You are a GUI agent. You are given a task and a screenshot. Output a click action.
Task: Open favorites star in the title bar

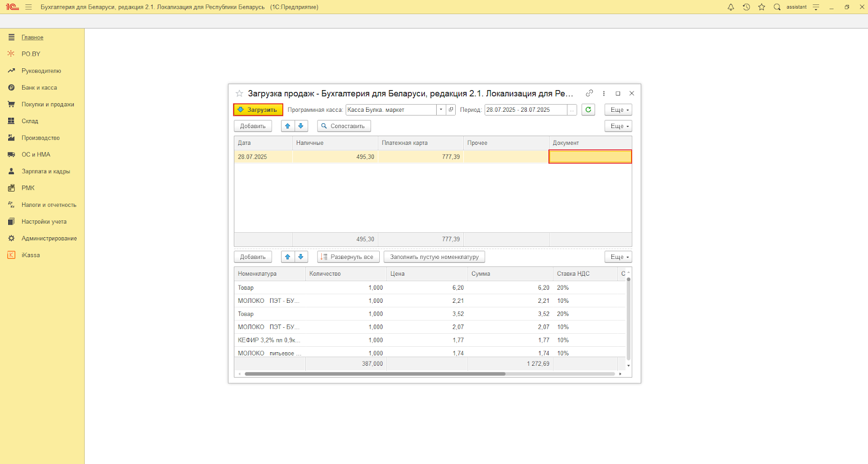[x=762, y=7]
